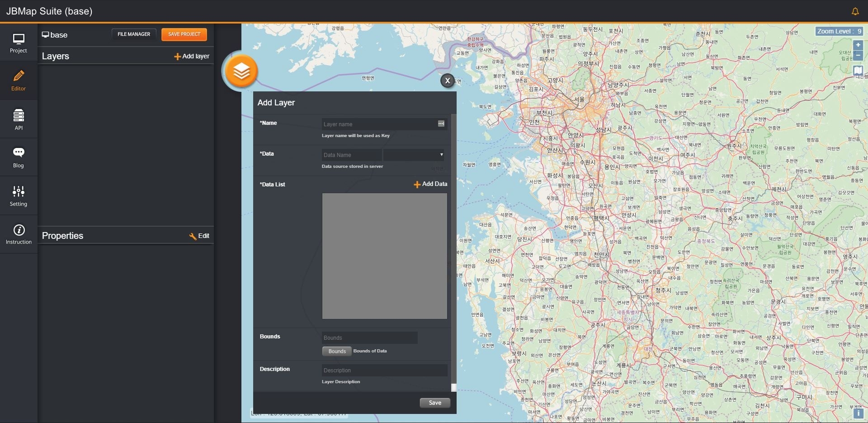Click the notification bell icon
Viewport: 868px width, 423px height.
[855, 11]
